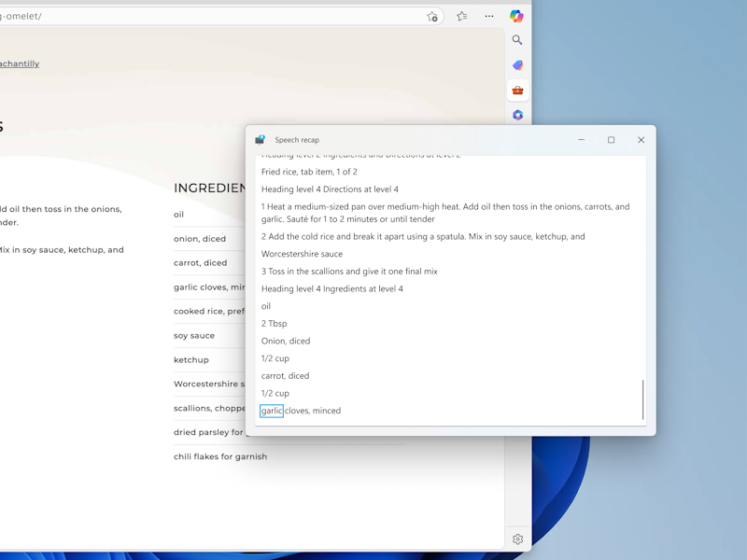Image resolution: width=747 pixels, height=560 pixels.
Task: Click the Speech recap vertical scrollbar
Action: pyautogui.click(x=642, y=399)
